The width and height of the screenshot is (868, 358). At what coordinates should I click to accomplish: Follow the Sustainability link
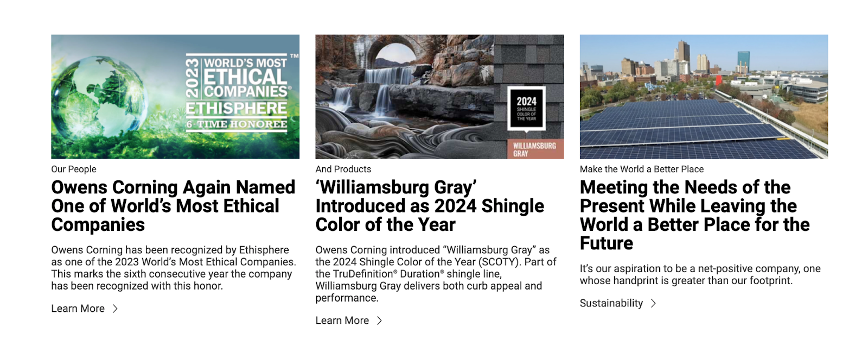[611, 303]
